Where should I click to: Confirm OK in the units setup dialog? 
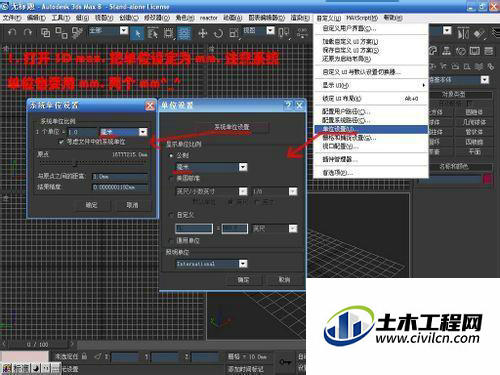243,280
